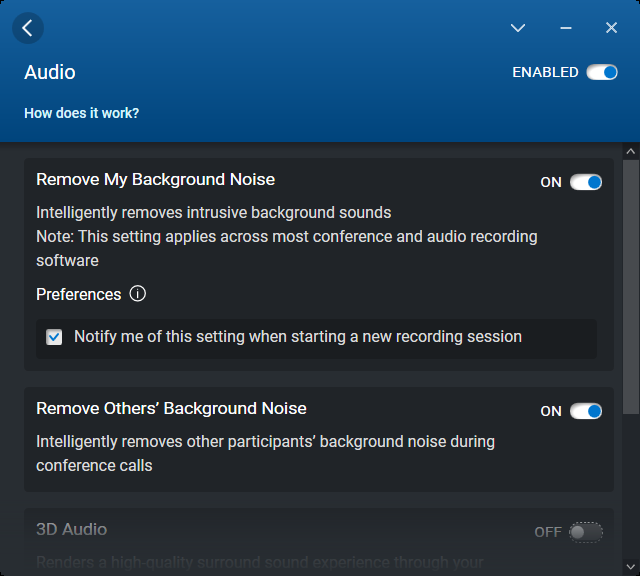
Task: Open the Preferences info icon
Action: pyautogui.click(x=138, y=294)
